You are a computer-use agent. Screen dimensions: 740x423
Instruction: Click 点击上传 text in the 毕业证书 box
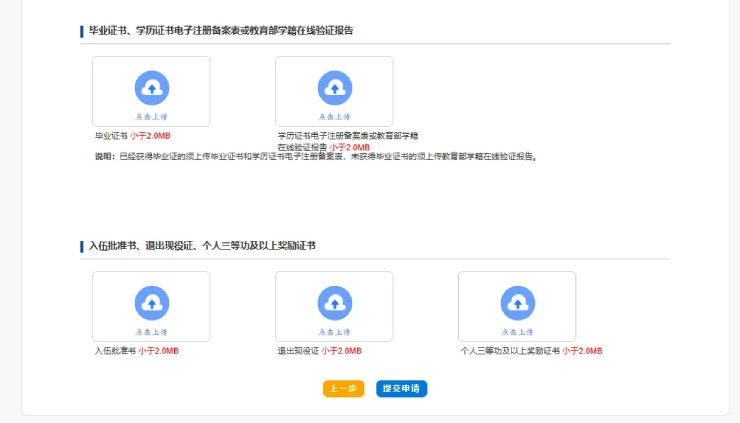pyautogui.click(x=151, y=116)
